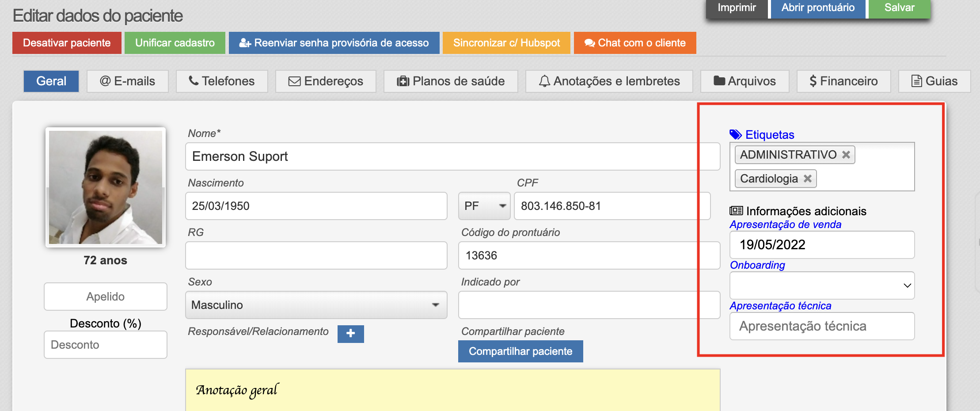Click Abrir prontuário button
980x411 pixels.
[x=818, y=8]
